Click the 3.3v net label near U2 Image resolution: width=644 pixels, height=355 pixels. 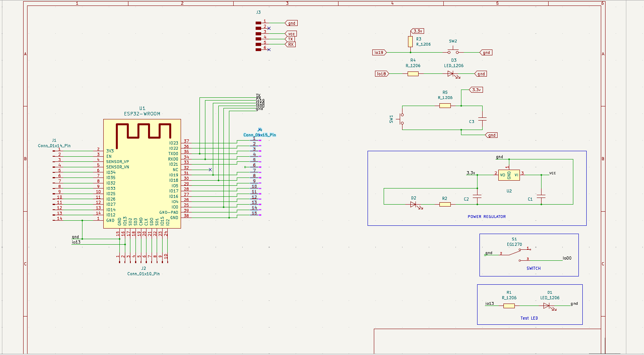point(471,173)
